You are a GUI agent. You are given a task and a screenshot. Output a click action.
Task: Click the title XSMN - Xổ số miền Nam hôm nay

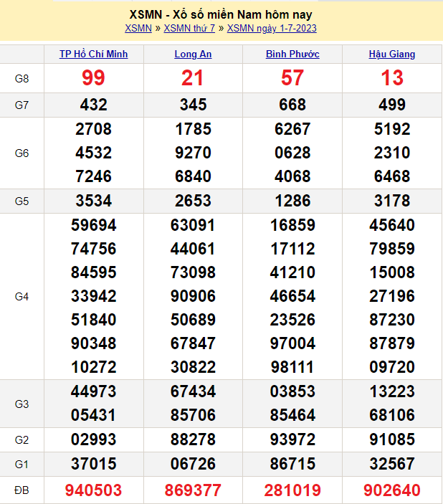tap(221, 14)
